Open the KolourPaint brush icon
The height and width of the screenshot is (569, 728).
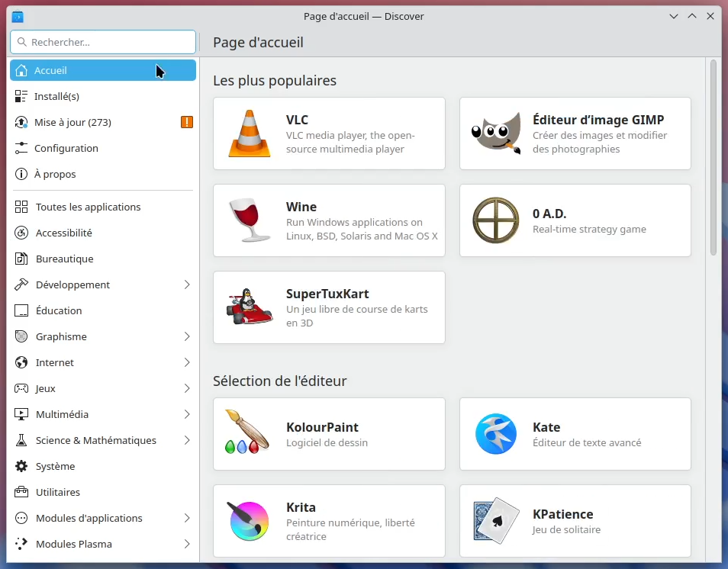[250, 434]
